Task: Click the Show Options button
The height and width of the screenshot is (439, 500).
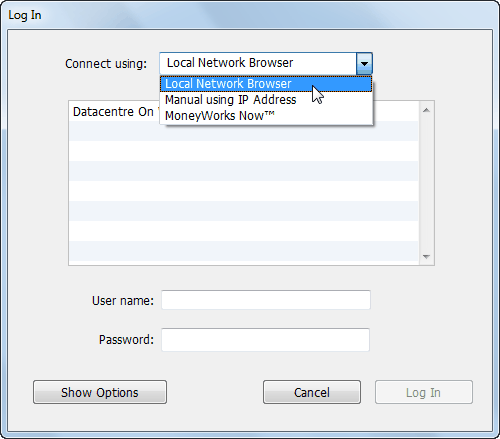Action: tap(100, 392)
